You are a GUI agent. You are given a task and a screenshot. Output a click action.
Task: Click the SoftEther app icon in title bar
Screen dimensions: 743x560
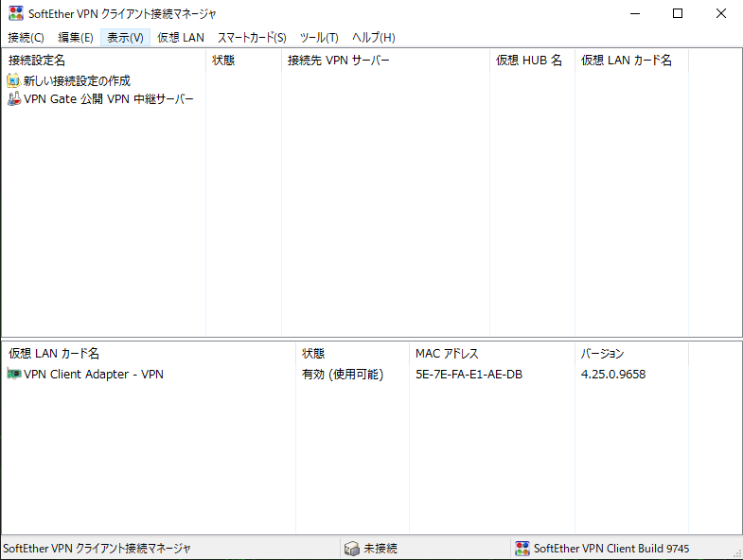[x=15, y=14]
